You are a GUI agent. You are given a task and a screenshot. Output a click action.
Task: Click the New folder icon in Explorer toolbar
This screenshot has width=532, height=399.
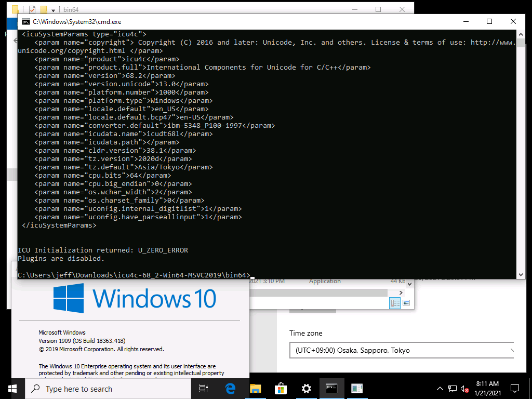coord(44,9)
